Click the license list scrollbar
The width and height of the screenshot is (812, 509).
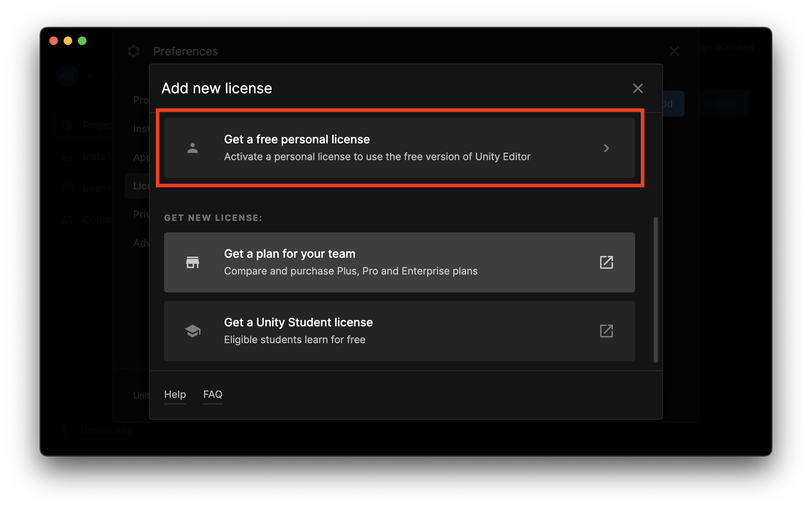pos(655,290)
